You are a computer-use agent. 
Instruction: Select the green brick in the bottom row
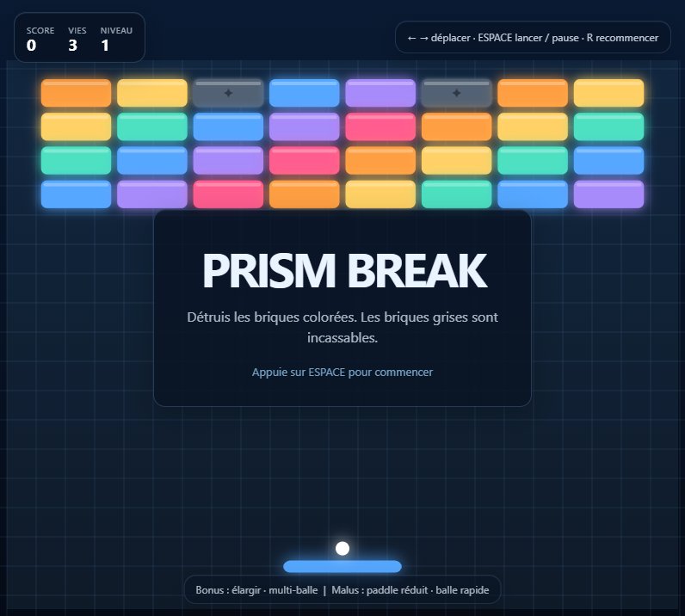pos(456,194)
